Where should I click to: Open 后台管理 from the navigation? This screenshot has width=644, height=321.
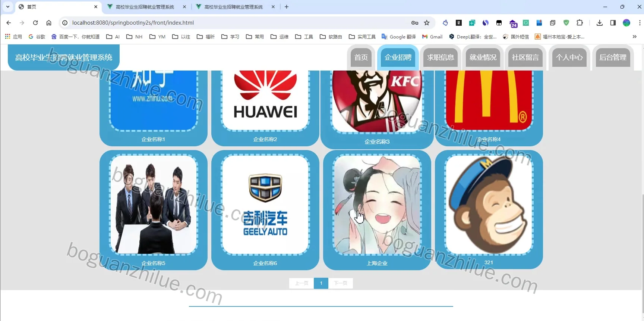(613, 57)
